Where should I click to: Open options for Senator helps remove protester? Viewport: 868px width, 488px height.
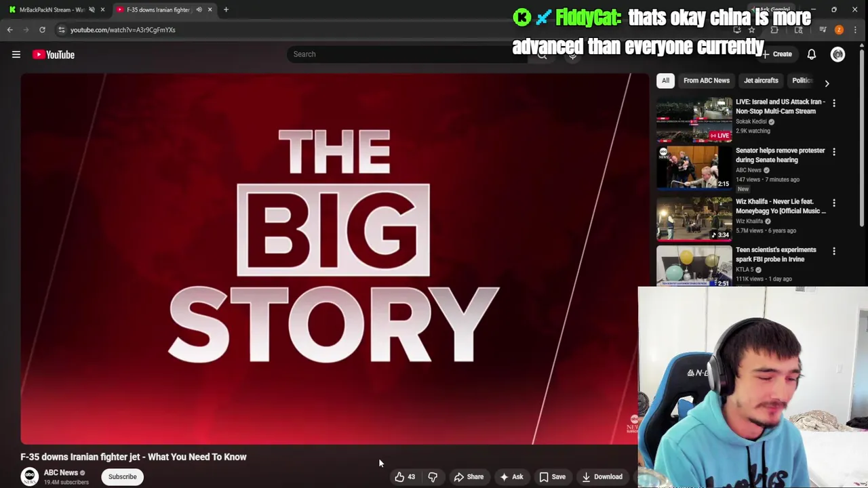click(834, 152)
